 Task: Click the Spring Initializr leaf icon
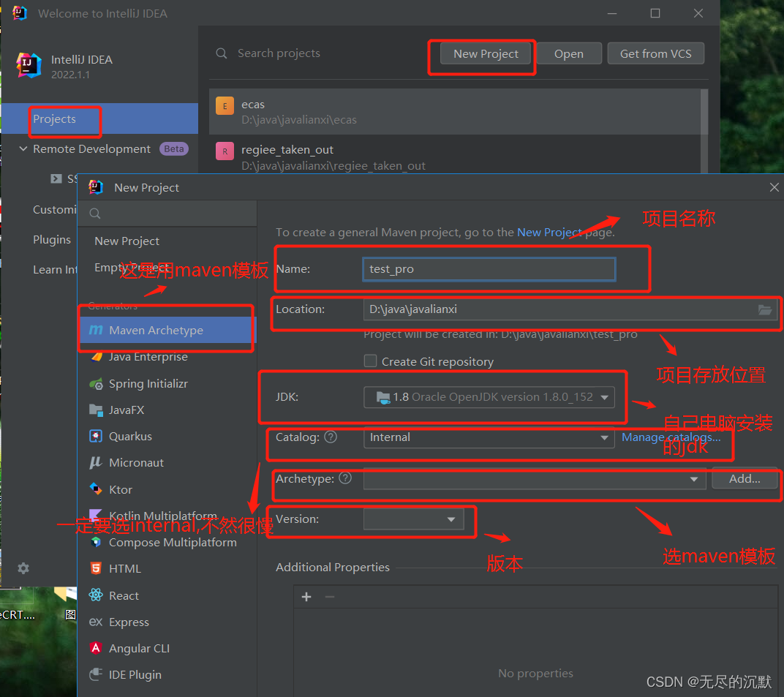(96, 384)
